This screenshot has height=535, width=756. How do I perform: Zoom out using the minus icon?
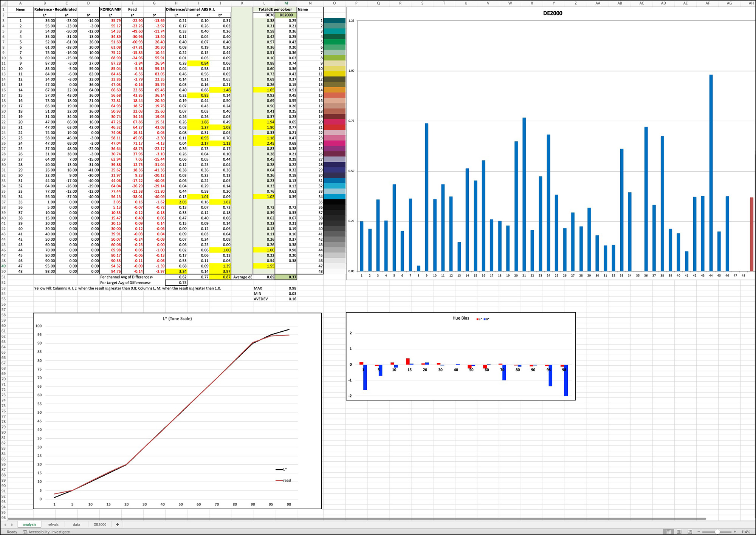tap(699, 532)
